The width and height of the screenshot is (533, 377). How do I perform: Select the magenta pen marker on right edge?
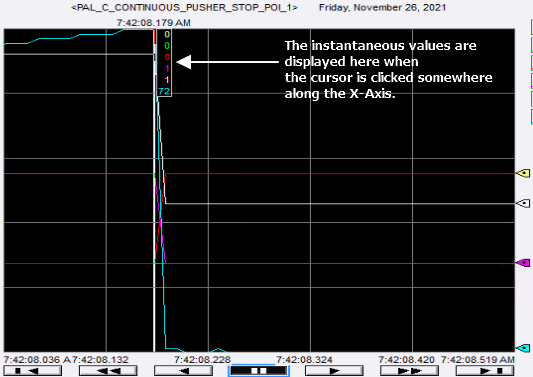click(x=523, y=263)
